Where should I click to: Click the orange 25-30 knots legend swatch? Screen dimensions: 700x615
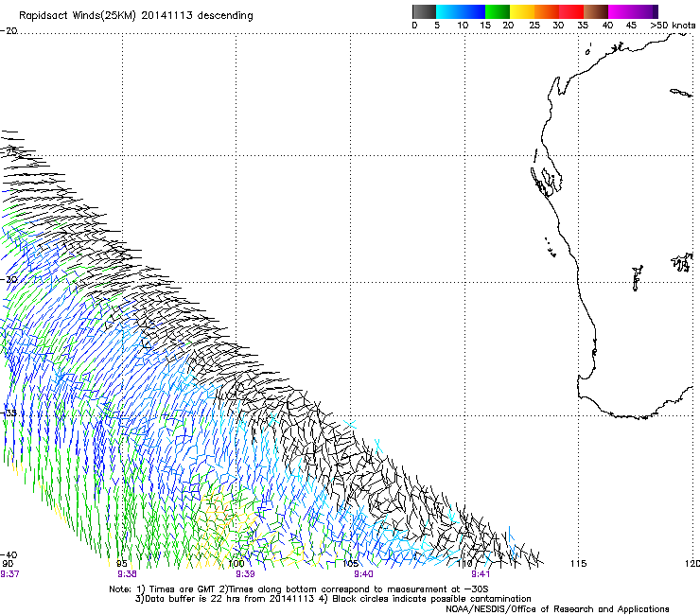pos(547,11)
